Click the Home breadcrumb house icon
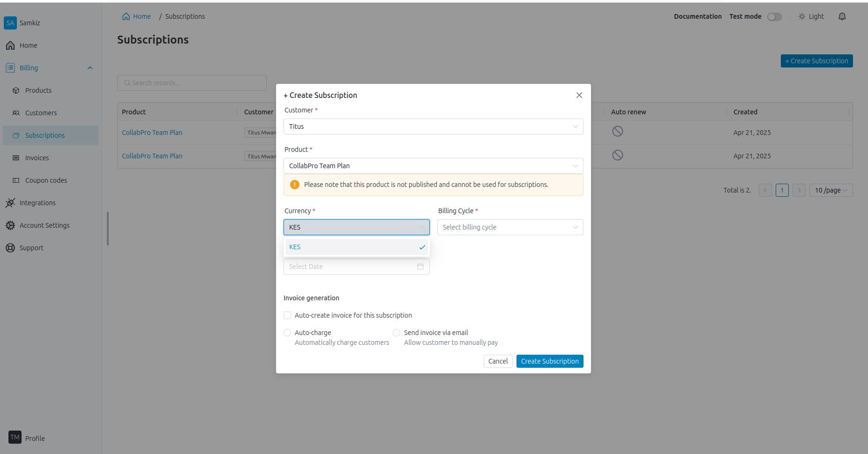Image resolution: width=868 pixels, height=454 pixels. [126, 16]
